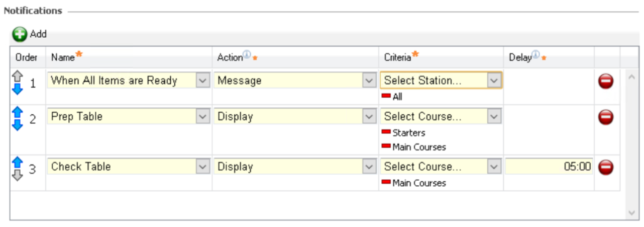Delete the Check Table notification row

click(606, 167)
